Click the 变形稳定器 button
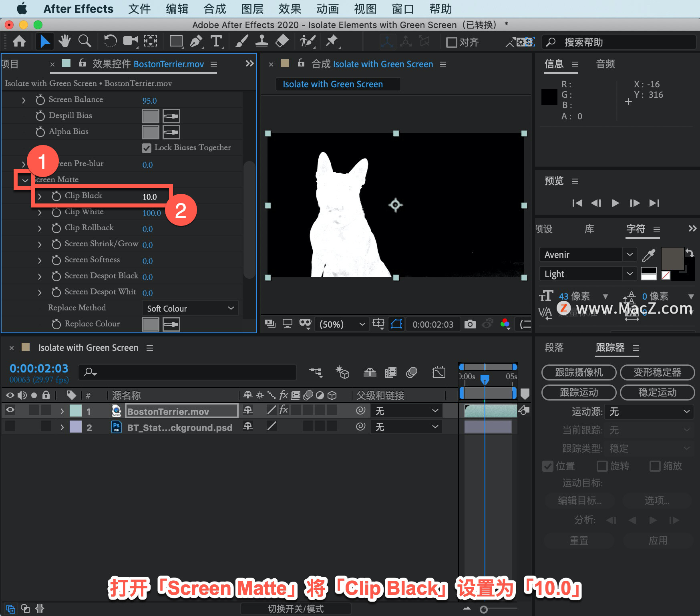700x616 pixels. click(x=657, y=372)
